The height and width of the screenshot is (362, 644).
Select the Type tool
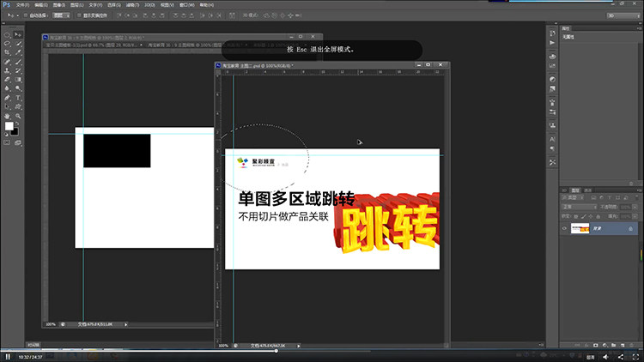18,98
